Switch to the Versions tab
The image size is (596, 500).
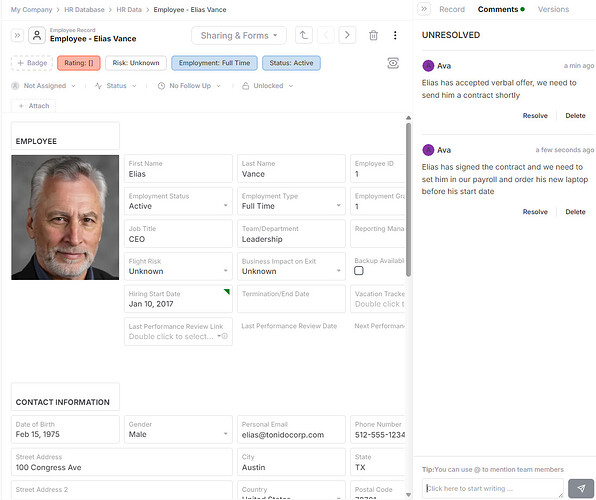pos(553,9)
